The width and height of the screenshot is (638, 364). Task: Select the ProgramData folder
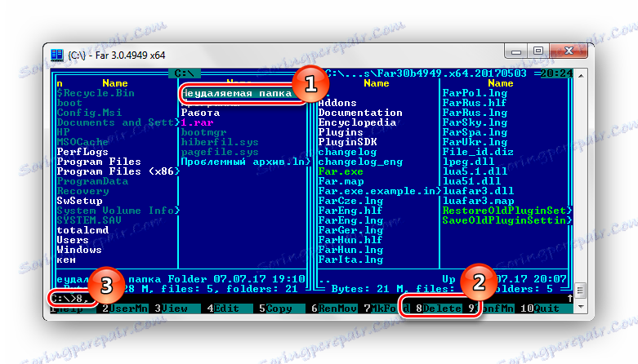(92, 181)
